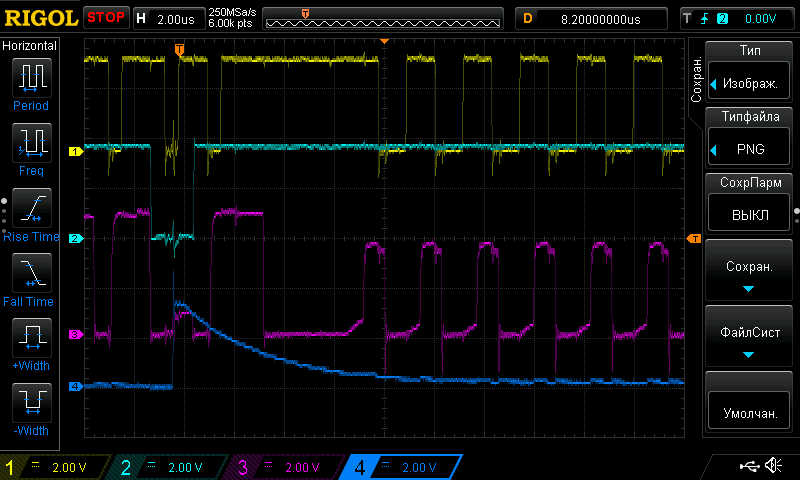Click the СохрПарм ВЫКЛ button
This screenshot has height=480, width=800.
coord(748,205)
